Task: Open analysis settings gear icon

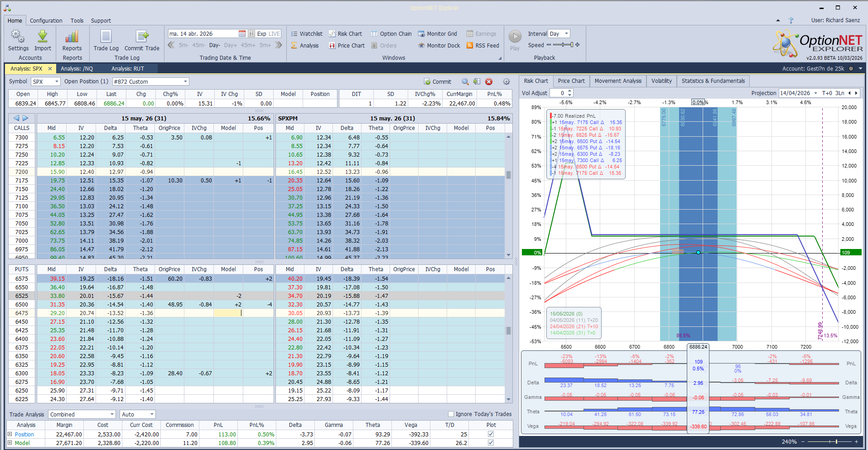Action: point(506,81)
